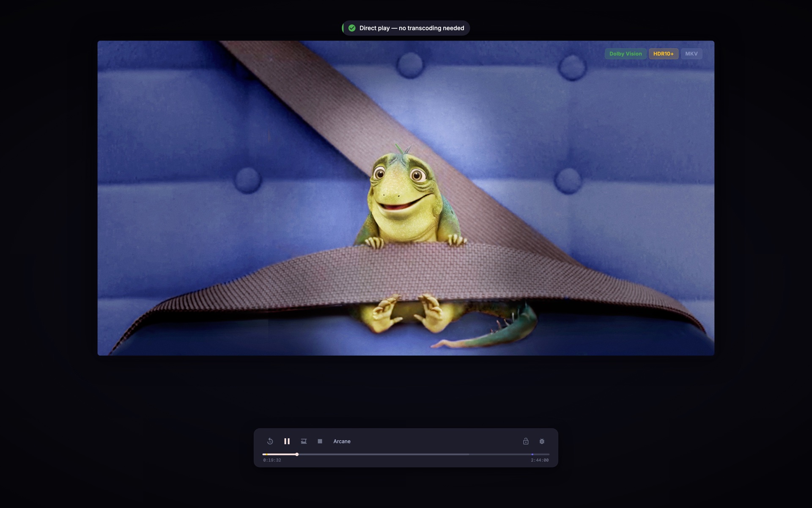
Task: Jump to the yellow marker near timeline start
Action: 266,454
